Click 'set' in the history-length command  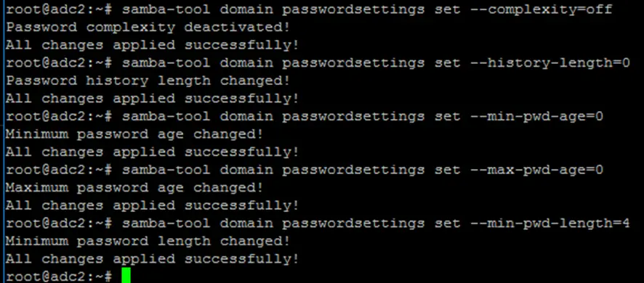point(447,62)
